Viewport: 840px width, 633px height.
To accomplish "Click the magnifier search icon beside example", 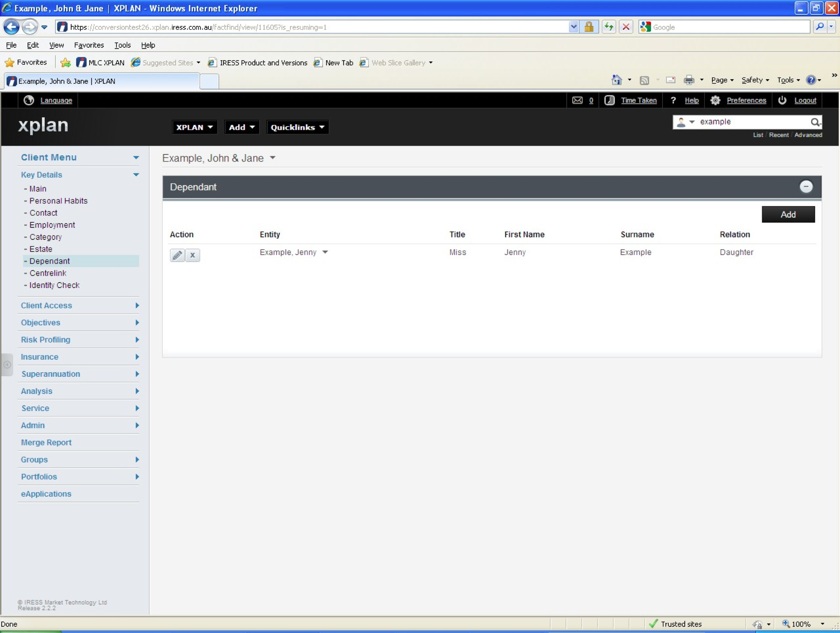I will [x=814, y=122].
